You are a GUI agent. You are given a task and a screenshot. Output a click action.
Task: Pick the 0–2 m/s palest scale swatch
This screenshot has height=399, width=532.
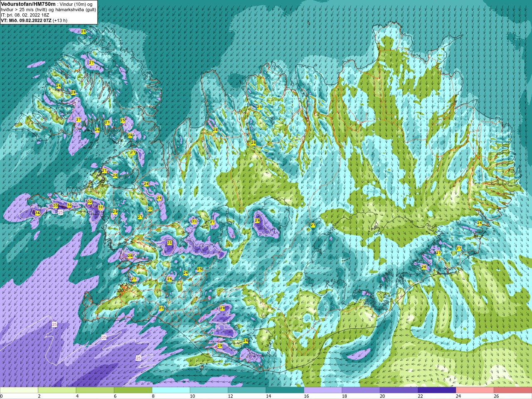coord(19,390)
